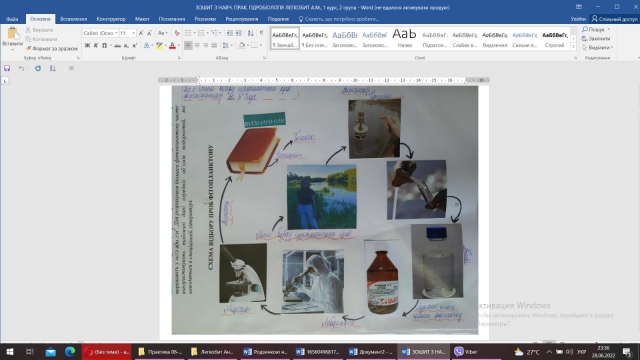Decrease font size with the shrink font icon

[x=149, y=33]
